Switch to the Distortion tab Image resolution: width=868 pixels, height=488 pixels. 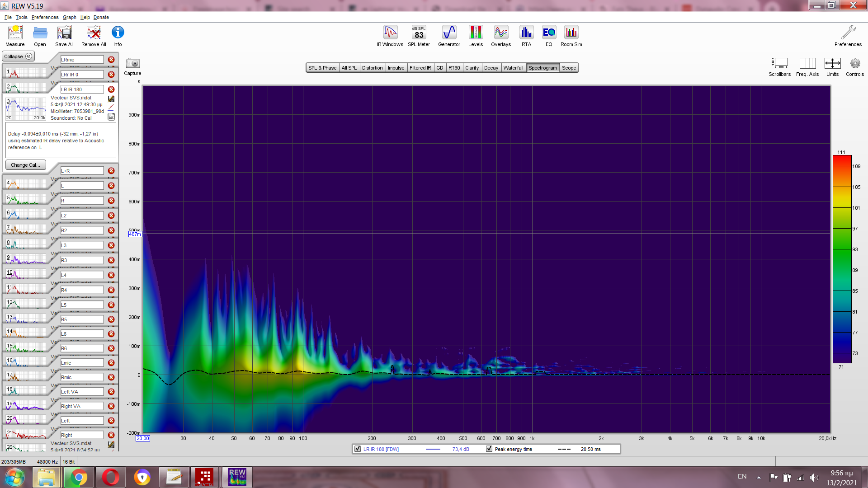(x=372, y=68)
